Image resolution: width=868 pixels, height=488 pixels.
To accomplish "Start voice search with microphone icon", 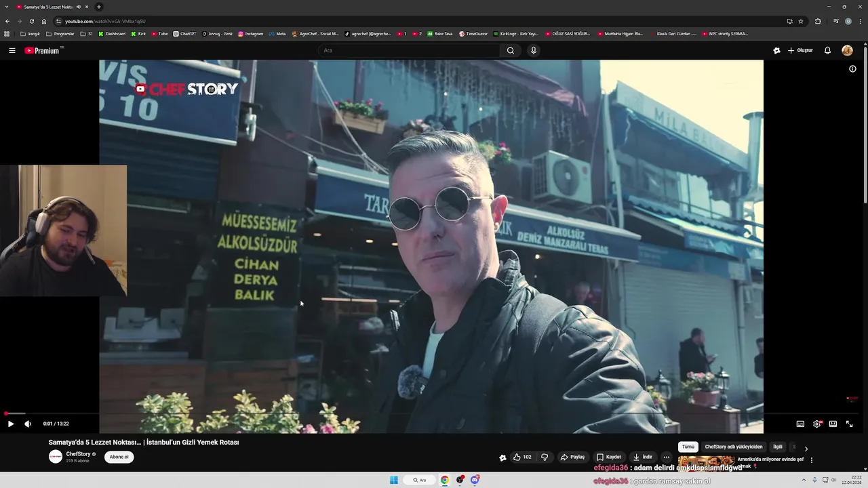I will pos(534,50).
